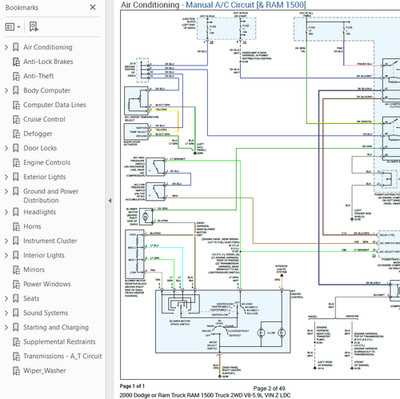This screenshot has height=399, width=400.
Task: Click the Door Locks bookmark icon
Action: click(16, 148)
